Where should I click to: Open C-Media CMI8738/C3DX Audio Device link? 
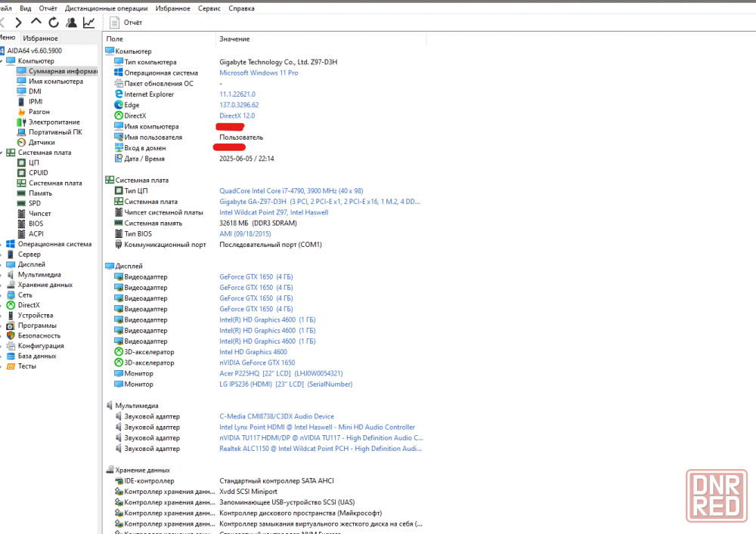pos(277,416)
